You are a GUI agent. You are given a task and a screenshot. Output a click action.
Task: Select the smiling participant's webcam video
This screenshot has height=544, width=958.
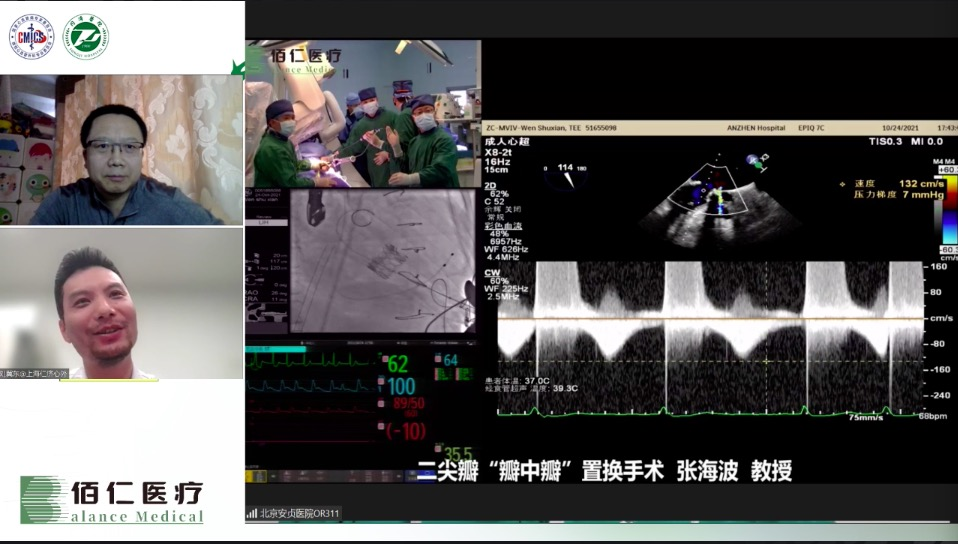122,303
